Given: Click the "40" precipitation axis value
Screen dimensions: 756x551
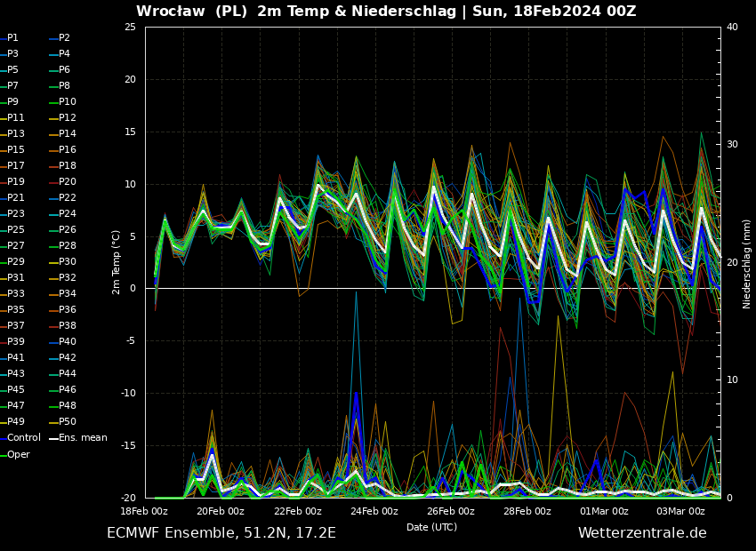Looking at the screenshot, I should point(732,27).
